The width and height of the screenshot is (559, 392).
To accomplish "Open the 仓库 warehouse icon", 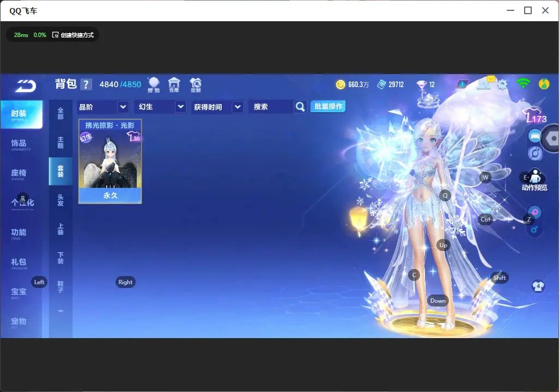I will 174,85.
